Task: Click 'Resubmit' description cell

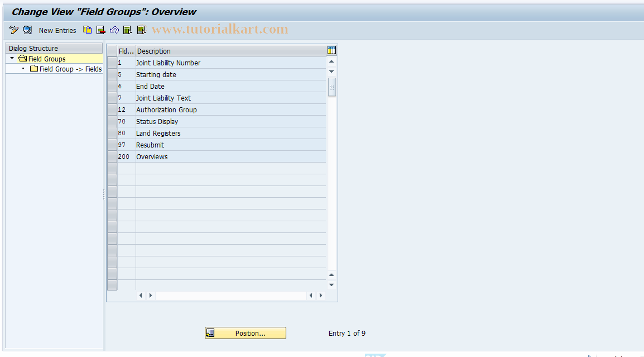Action: point(231,145)
